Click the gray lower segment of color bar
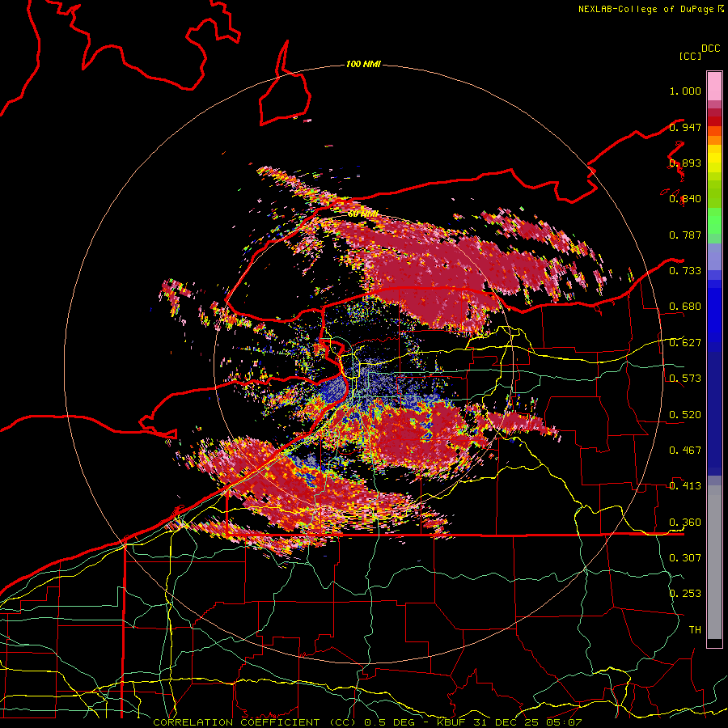 click(x=714, y=563)
